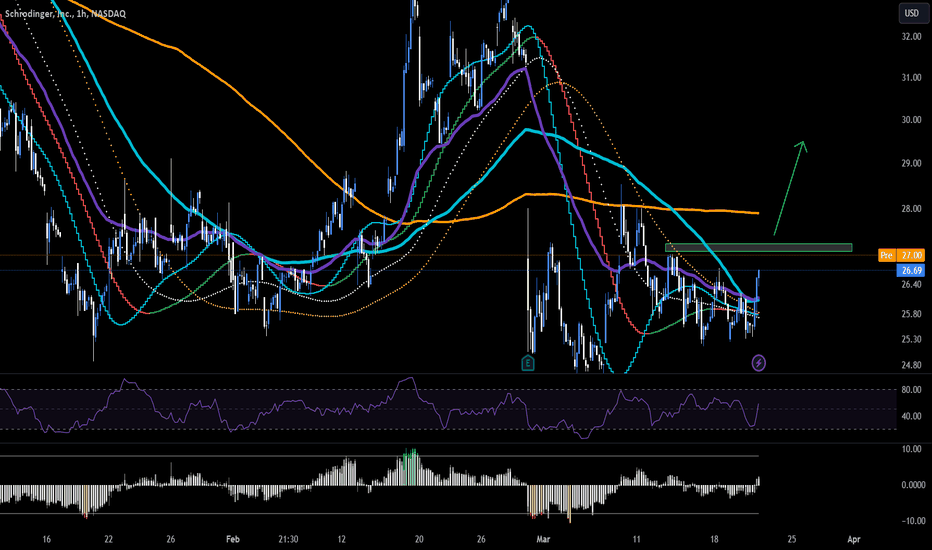Click the histogram 10.00 scale label
Screen dimensions: 932x550
911,449
